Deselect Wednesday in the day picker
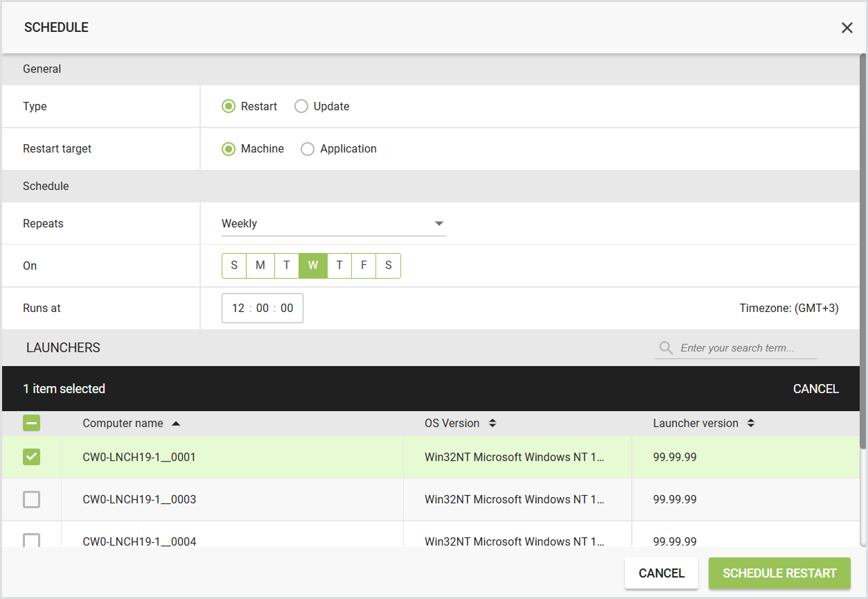 (x=313, y=266)
